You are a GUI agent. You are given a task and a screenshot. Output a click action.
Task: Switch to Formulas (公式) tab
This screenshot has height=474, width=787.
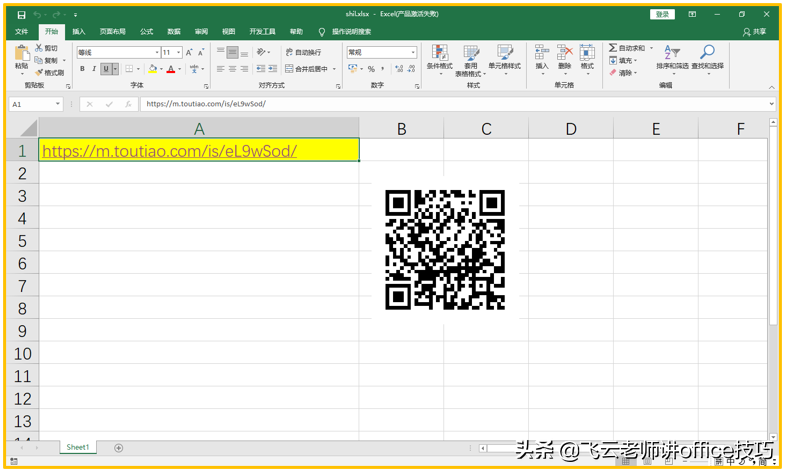click(x=147, y=32)
